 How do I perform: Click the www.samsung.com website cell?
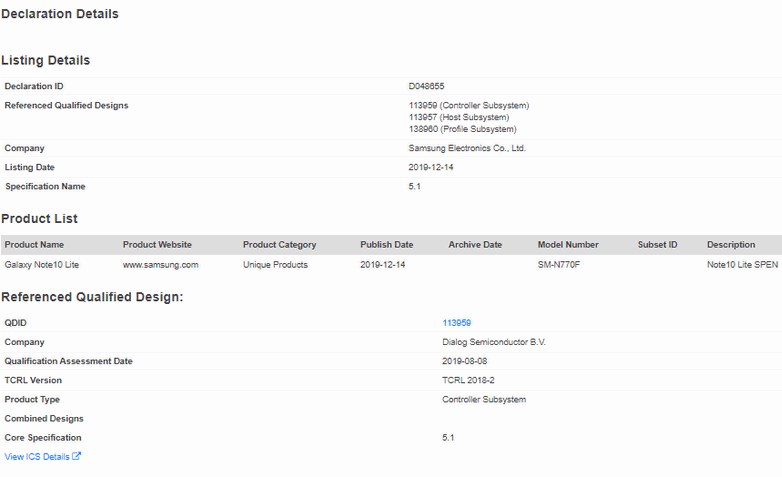coord(161,264)
